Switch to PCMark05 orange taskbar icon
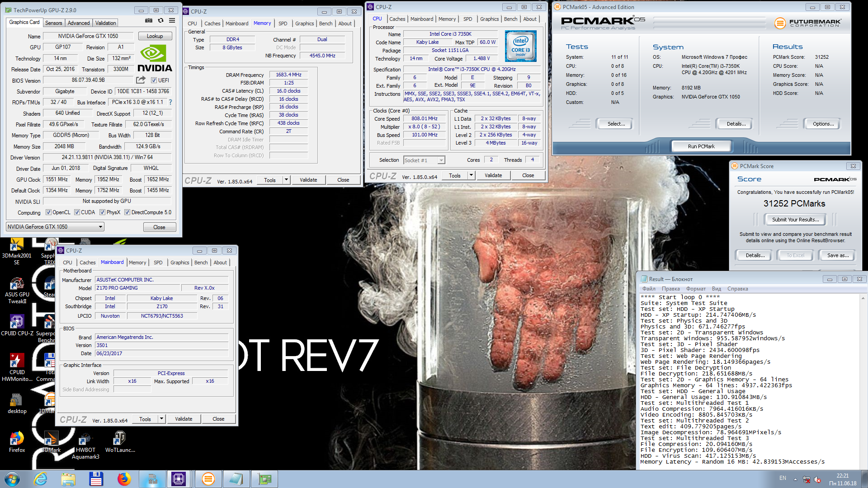Viewport: 868px width, 488px height. [208, 479]
